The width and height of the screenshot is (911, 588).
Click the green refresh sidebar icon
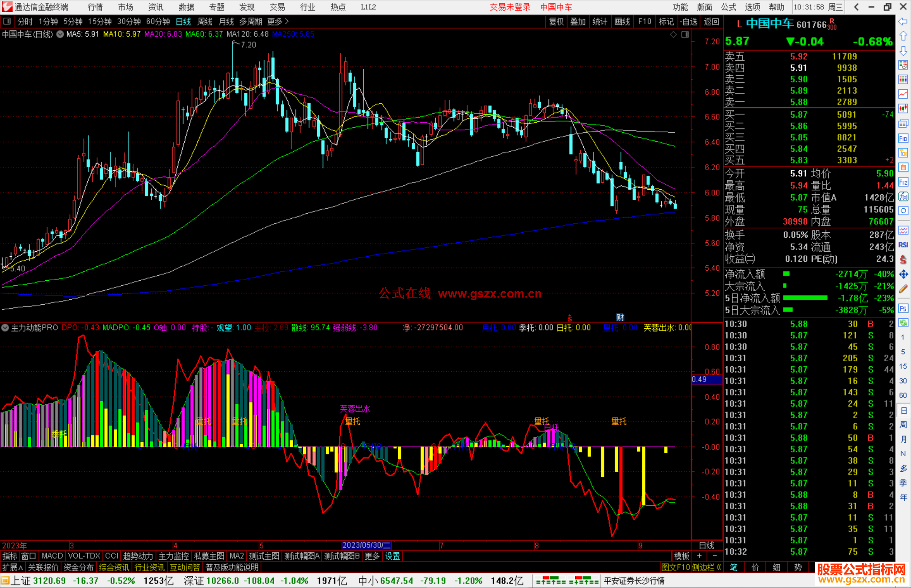903,322
